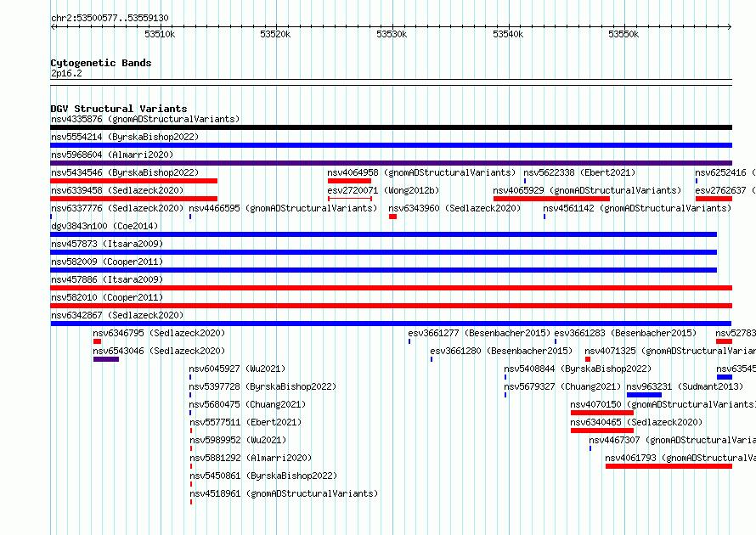Click the 2p16.2 cytogenetic band

(x=66, y=73)
